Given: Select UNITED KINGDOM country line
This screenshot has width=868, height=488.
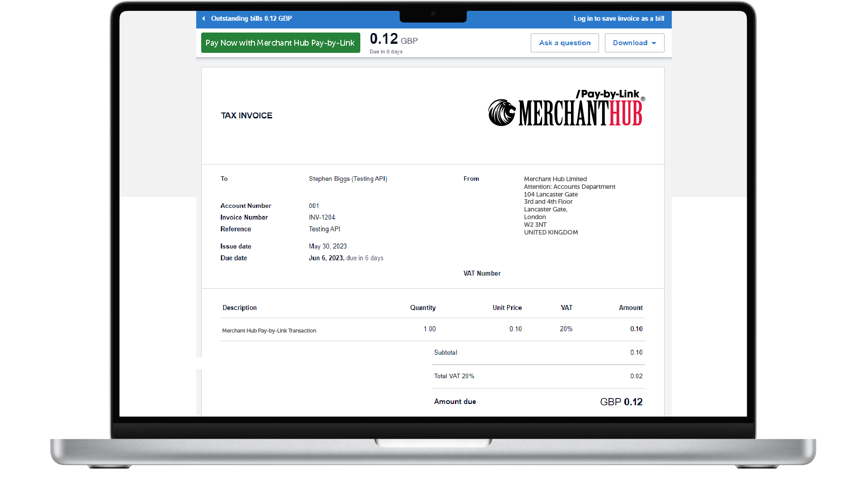Looking at the screenshot, I should click(551, 232).
